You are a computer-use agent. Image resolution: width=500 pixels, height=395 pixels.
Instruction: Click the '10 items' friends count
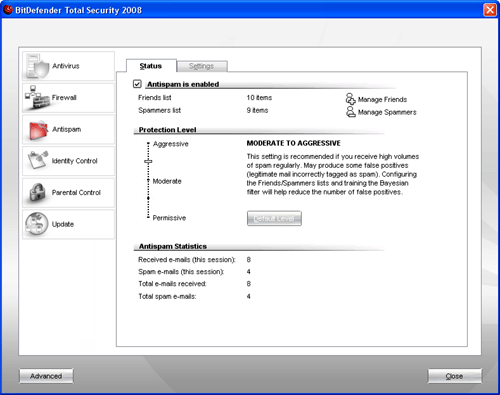[259, 98]
